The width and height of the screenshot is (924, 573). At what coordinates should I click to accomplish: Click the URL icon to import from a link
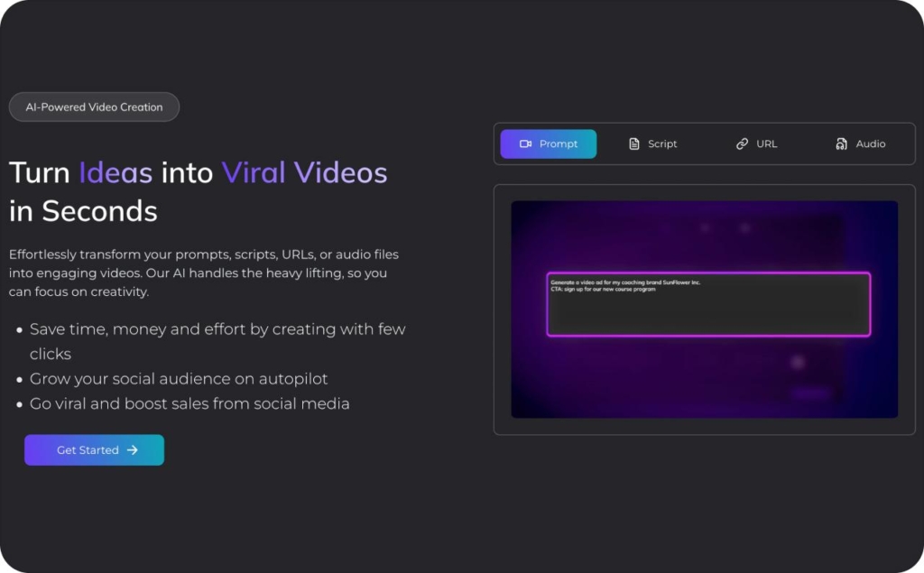pyautogui.click(x=742, y=143)
